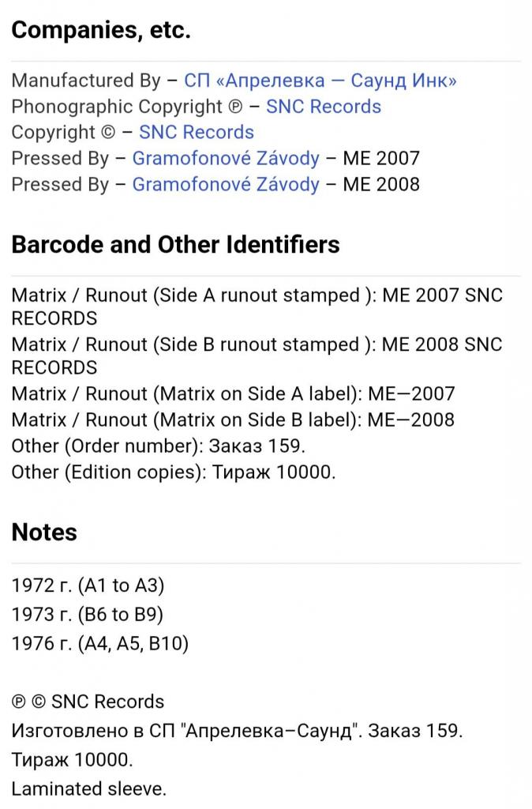Image resolution: width=532 pixels, height=809 pixels.
Task: Click the Изготовлено в СП "Апрелевка–Саунд" note line
Action: point(237,731)
